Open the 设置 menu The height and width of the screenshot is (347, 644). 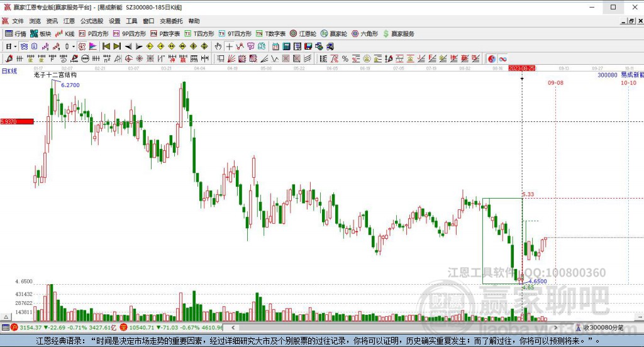[x=114, y=21]
